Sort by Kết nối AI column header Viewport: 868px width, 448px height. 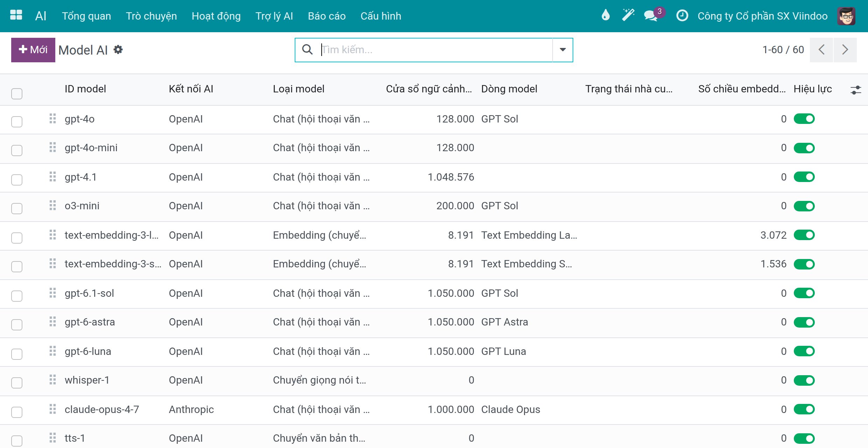(x=191, y=89)
